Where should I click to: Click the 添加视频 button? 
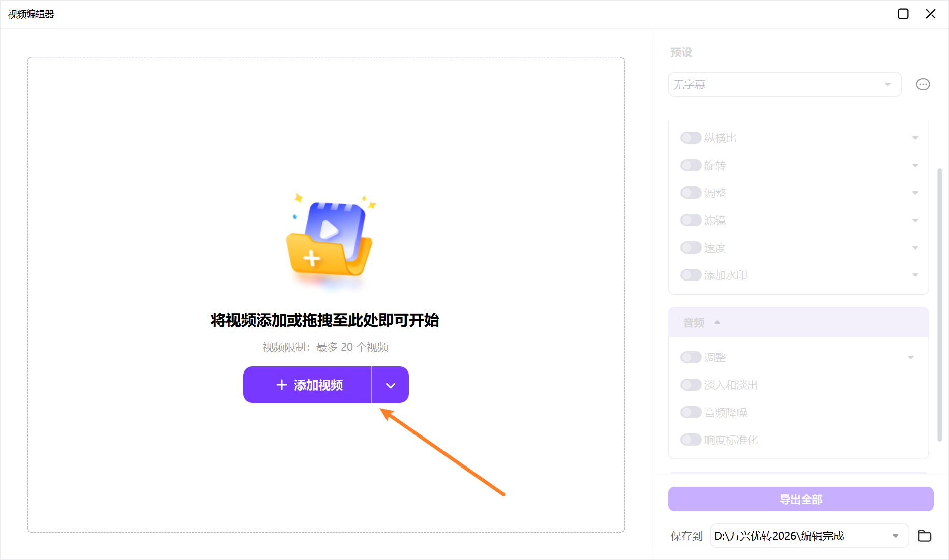click(307, 385)
